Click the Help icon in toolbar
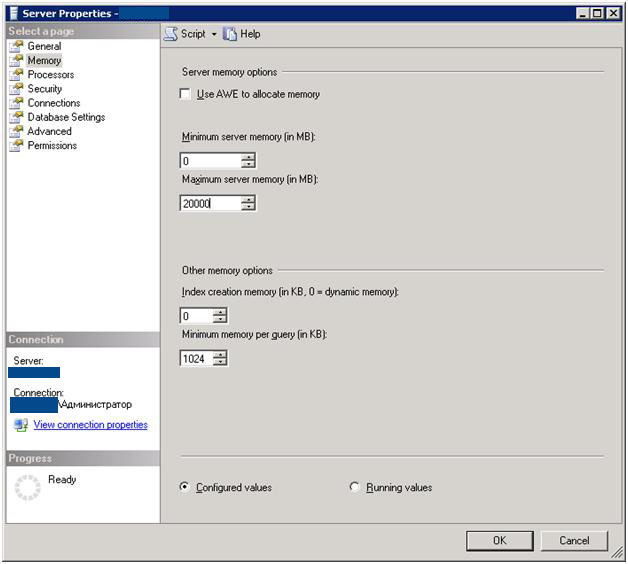The image size is (628, 564). (x=230, y=34)
